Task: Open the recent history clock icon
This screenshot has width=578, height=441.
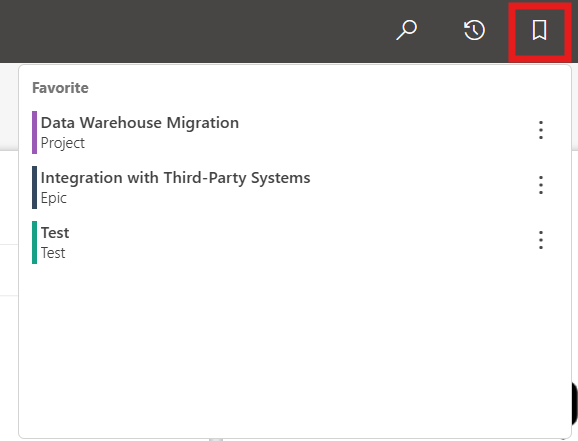Action: (474, 30)
